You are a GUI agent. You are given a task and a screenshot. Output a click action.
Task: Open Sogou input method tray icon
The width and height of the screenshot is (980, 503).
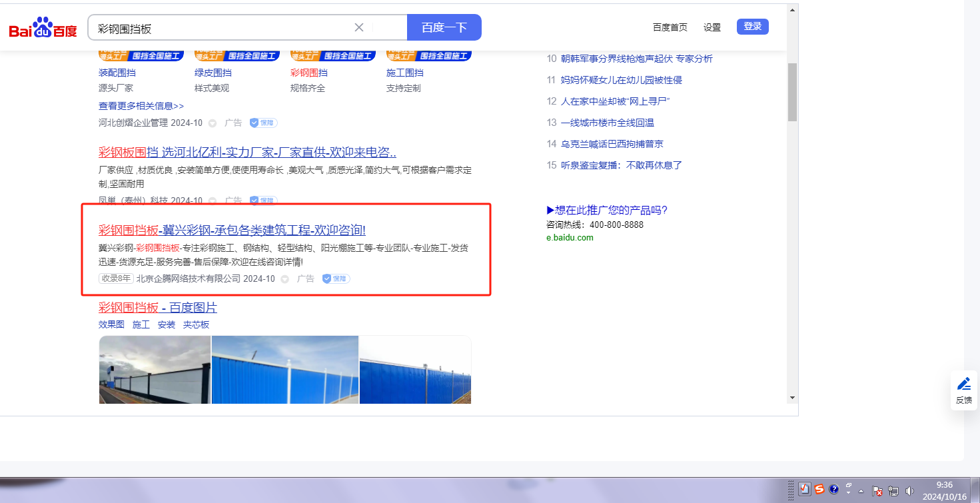(819, 490)
